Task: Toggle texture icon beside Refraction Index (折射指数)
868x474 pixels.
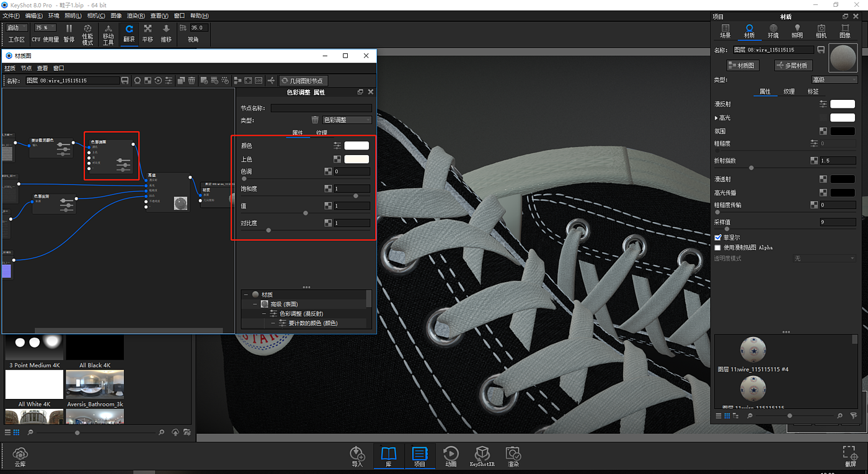Action: [814, 161]
